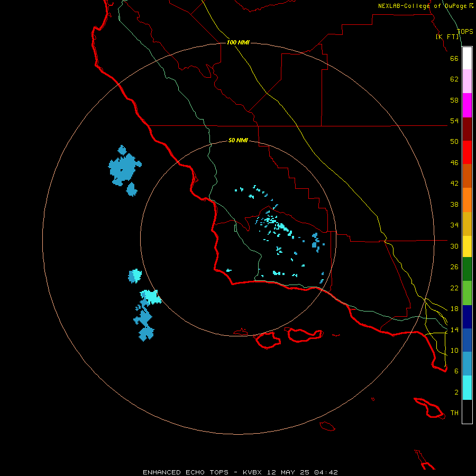This screenshot has width=476, height=476.
Task: Click the dark green legend swatch
Action: tap(467, 269)
